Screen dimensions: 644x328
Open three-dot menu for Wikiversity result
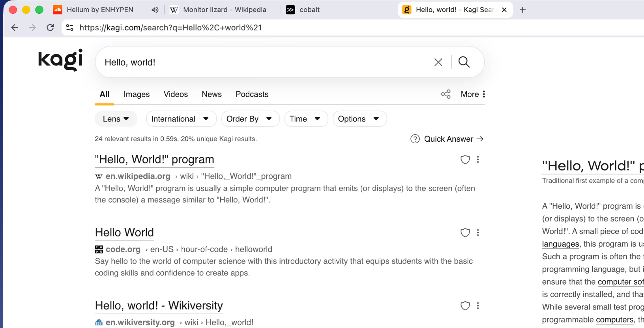pyautogui.click(x=478, y=306)
